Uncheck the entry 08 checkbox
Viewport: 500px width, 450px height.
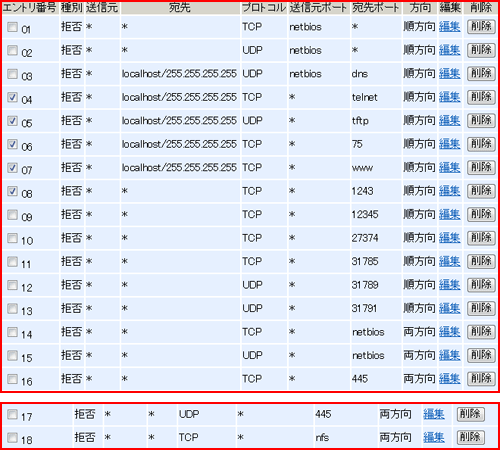tap(12, 191)
